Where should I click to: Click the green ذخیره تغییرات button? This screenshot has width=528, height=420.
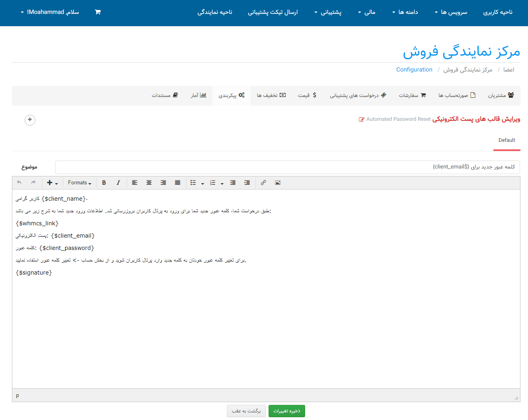[x=286, y=411]
